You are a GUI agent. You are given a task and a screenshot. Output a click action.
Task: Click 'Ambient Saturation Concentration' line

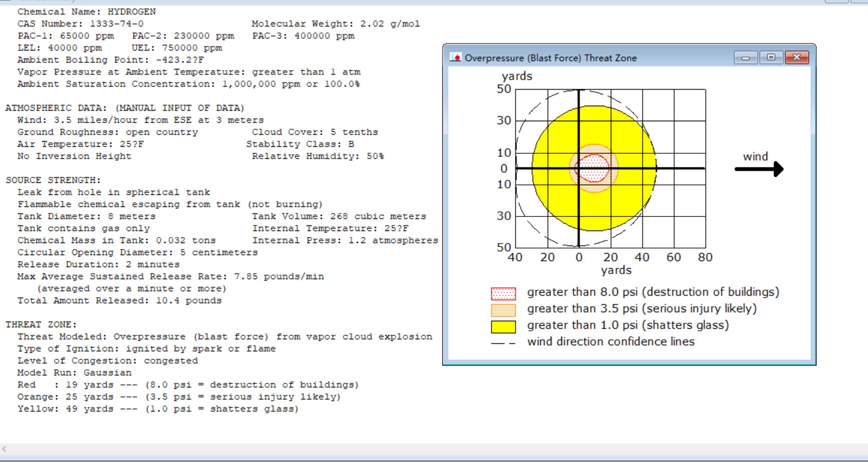click(188, 84)
